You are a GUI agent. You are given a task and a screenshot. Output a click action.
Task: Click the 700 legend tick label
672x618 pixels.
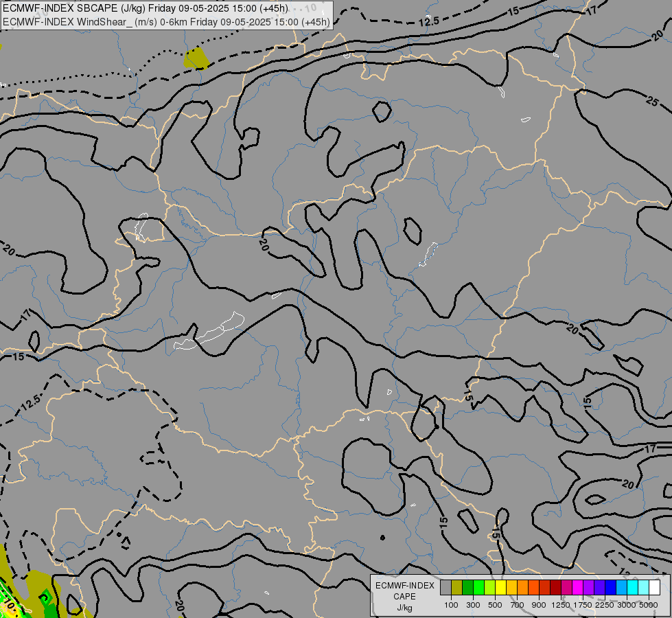click(518, 605)
